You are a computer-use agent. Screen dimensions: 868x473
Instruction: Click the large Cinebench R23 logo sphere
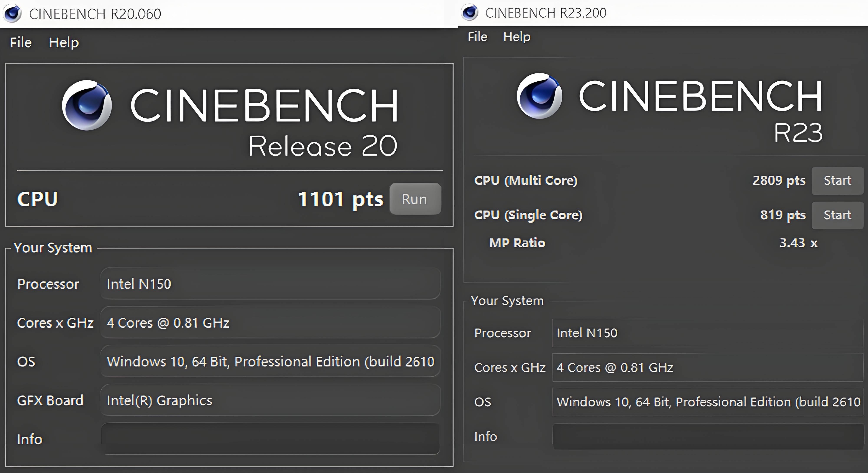tap(539, 96)
